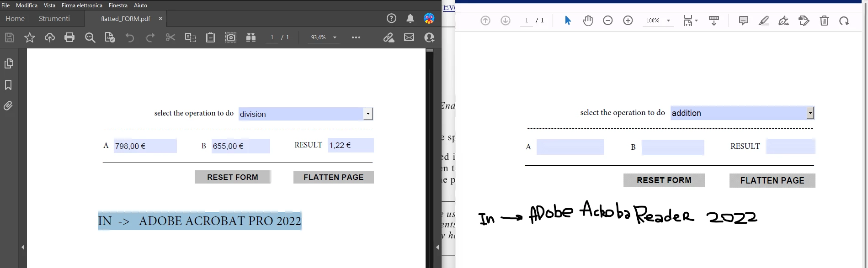868x268 pixels.
Task: Add file to starred with star icon
Action: (30, 37)
